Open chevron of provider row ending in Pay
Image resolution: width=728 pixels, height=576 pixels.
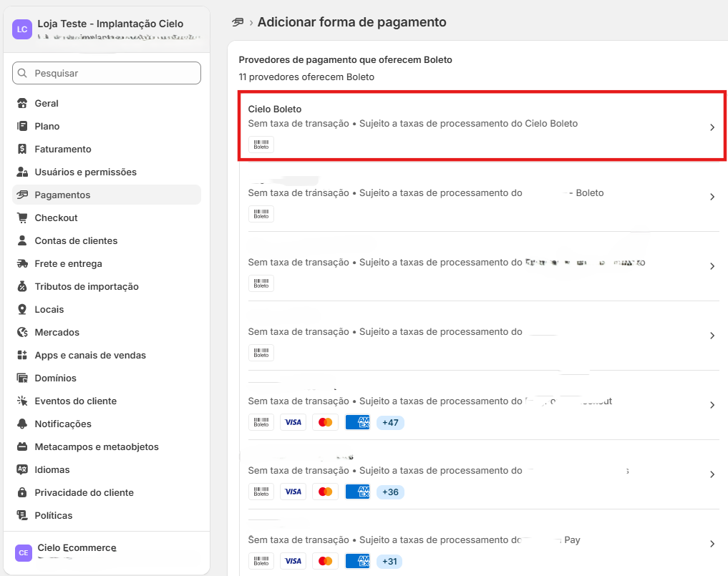tap(712, 544)
